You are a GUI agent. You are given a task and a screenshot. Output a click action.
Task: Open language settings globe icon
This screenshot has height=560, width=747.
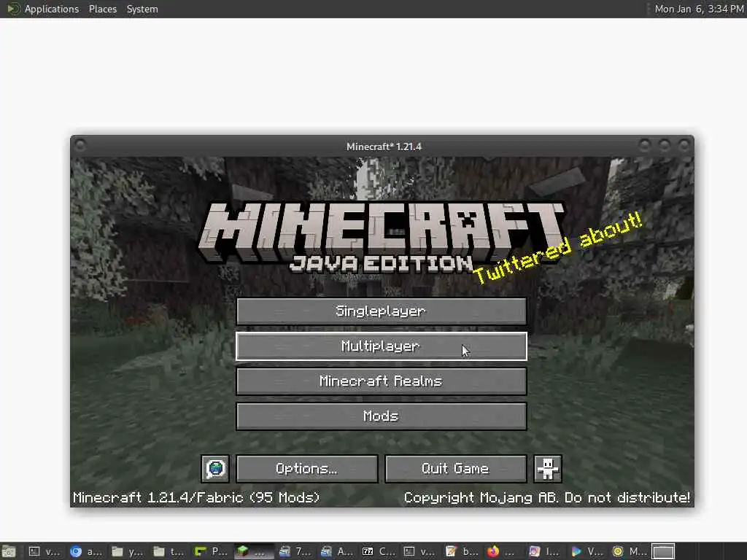pos(215,469)
